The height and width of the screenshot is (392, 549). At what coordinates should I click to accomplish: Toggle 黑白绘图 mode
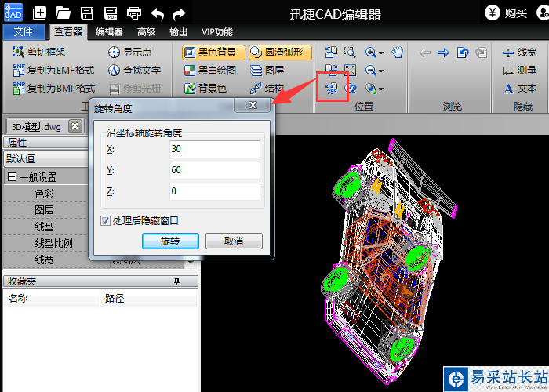(210, 71)
